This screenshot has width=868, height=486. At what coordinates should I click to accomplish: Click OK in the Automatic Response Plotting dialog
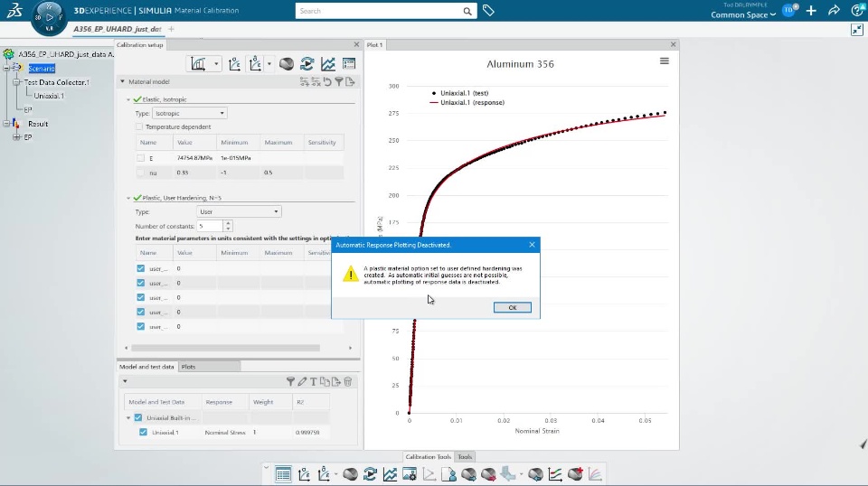point(512,307)
